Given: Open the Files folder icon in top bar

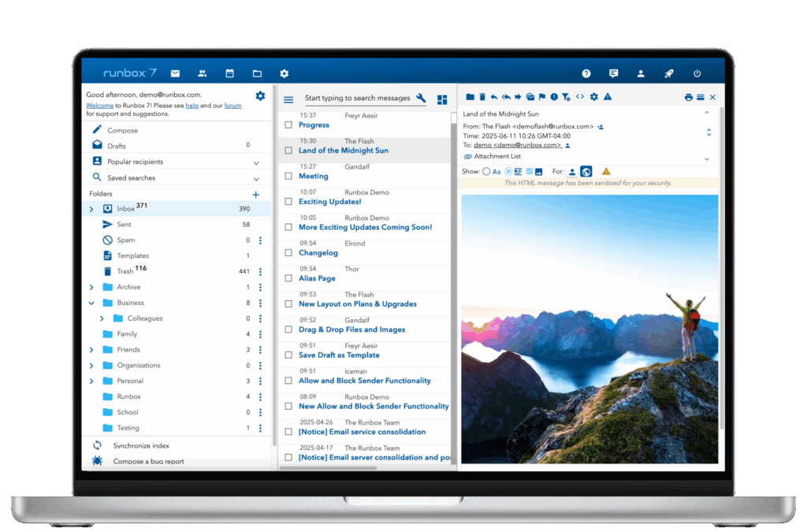Looking at the screenshot, I should pos(257,73).
